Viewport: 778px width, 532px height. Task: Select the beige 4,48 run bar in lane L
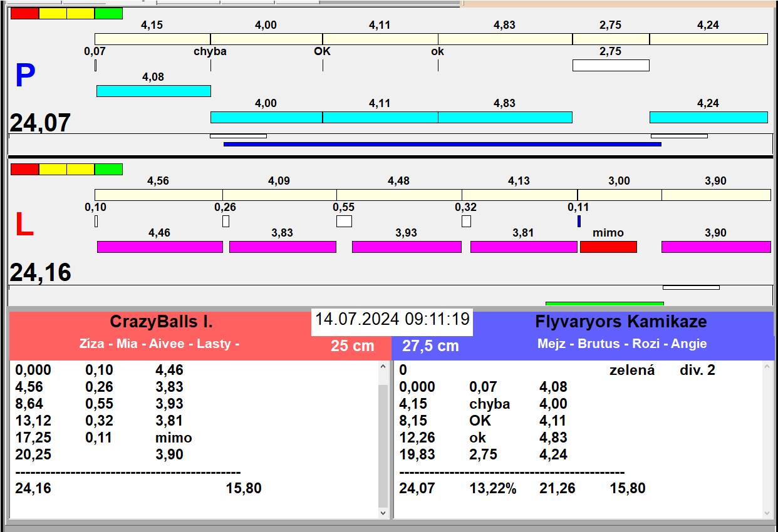pyautogui.click(x=399, y=195)
